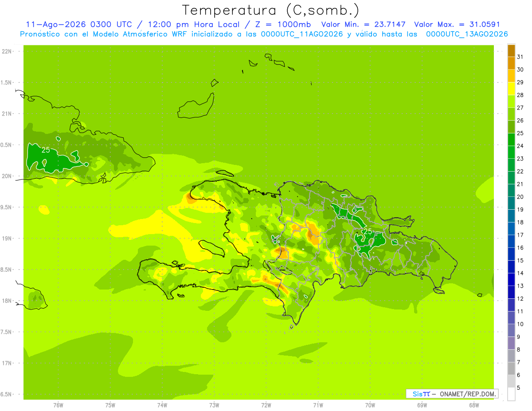The width and height of the screenshot is (532, 411).
Task: Click the colorbar tick label '31'
Action: point(520,57)
